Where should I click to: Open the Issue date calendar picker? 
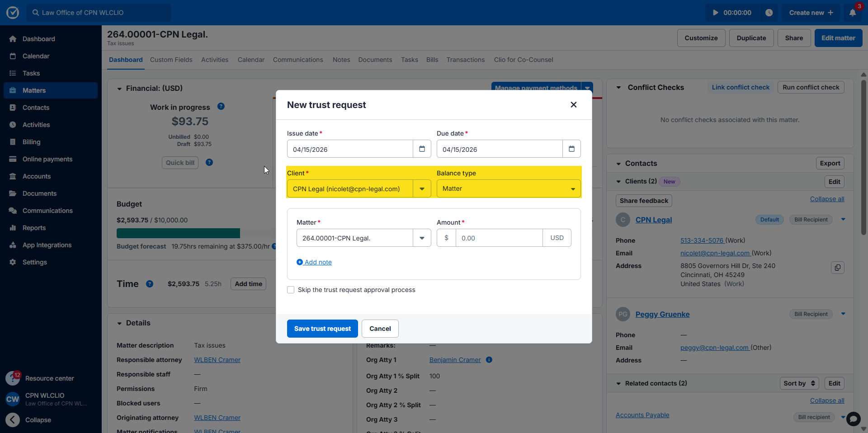[x=422, y=149]
